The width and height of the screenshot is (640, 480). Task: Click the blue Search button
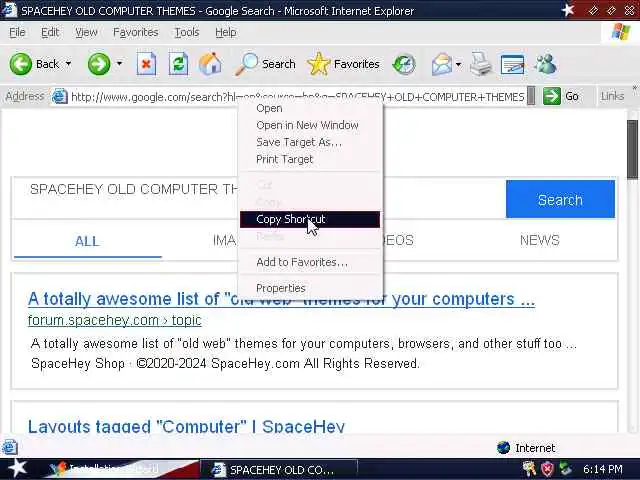pos(560,199)
